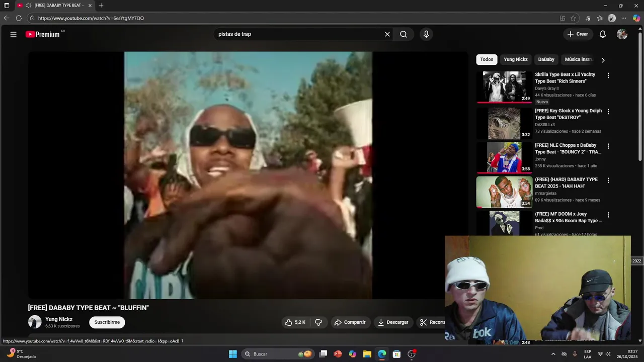Mute the tab using the speaker icon

pos(28,6)
